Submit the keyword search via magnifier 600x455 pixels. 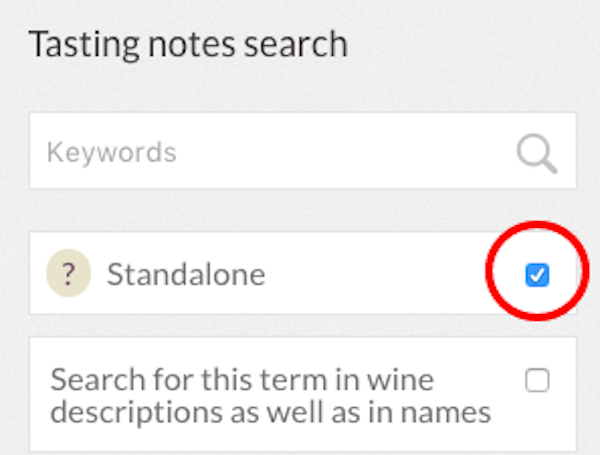coord(536,152)
